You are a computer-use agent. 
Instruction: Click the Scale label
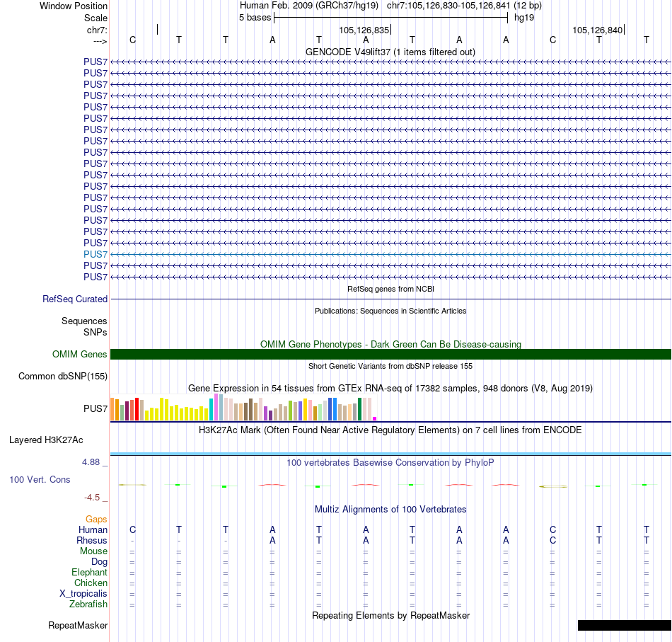pos(95,18)
